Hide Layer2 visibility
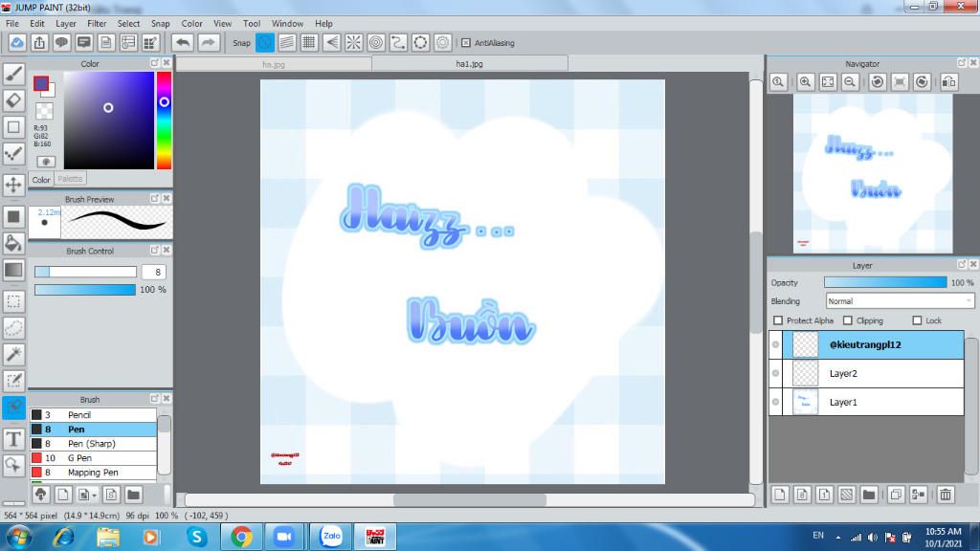The width and height of the screenshot is (980, 551). point(775,373)
